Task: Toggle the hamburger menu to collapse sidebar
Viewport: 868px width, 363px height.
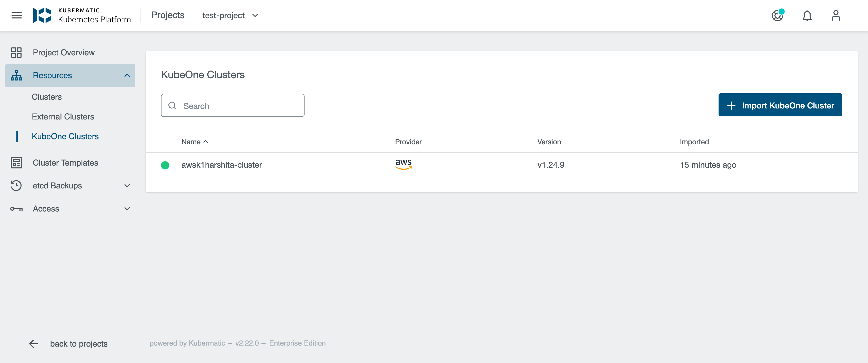Action: pos(16,15)
